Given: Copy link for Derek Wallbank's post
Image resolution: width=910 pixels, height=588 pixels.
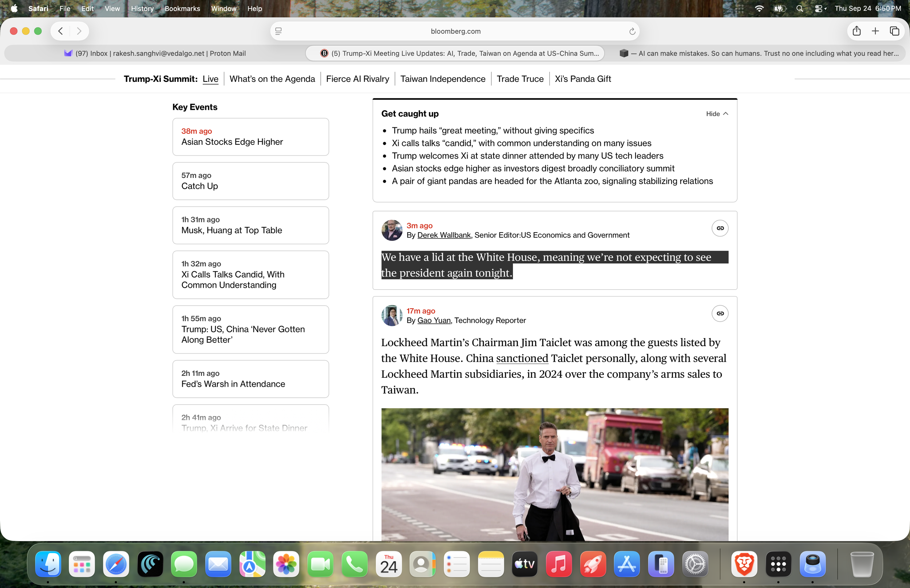Looking at the screenshot, I should tap(720, 229).
